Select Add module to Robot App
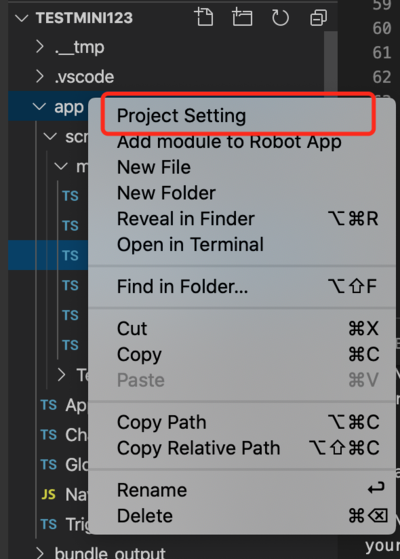 click(229, 142)
